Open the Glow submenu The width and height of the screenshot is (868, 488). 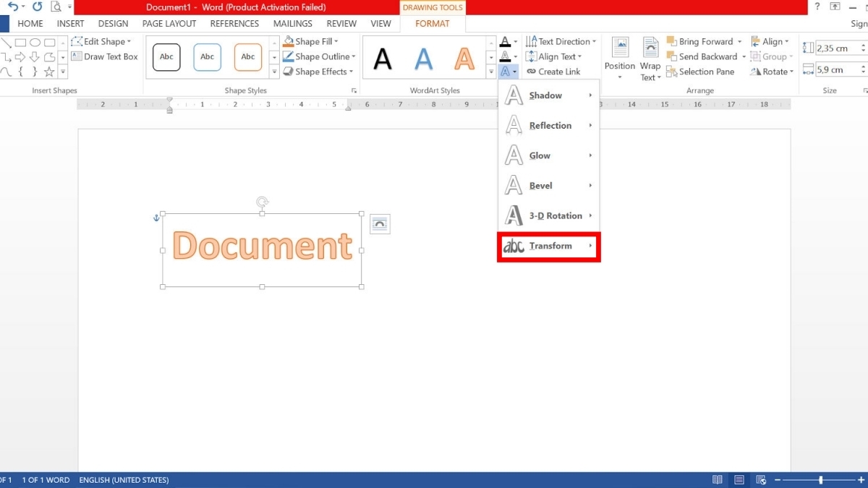click(x=549, y=155)
